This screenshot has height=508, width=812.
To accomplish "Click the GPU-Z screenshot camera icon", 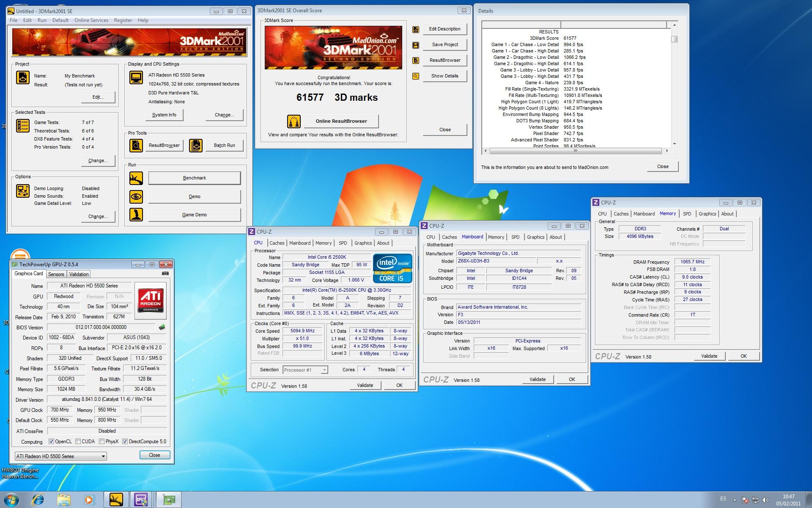I will (x=165, y=273).
